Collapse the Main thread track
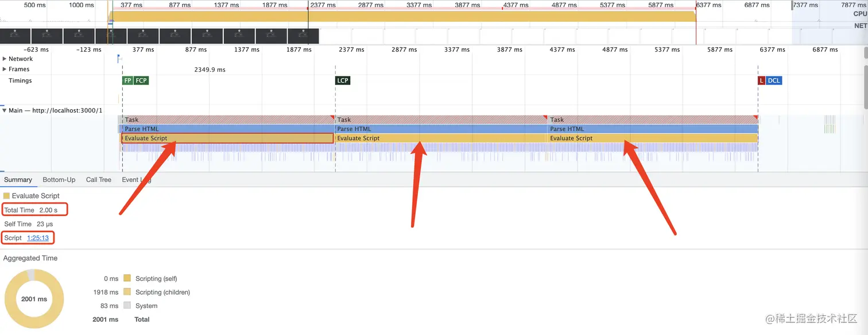The image size is (868, 335). click(x=5, y=110)
